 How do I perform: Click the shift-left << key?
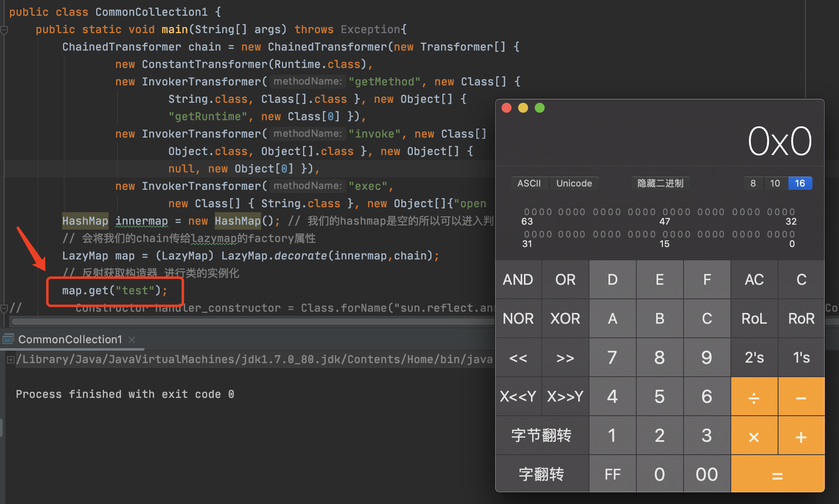click(518, 358)
